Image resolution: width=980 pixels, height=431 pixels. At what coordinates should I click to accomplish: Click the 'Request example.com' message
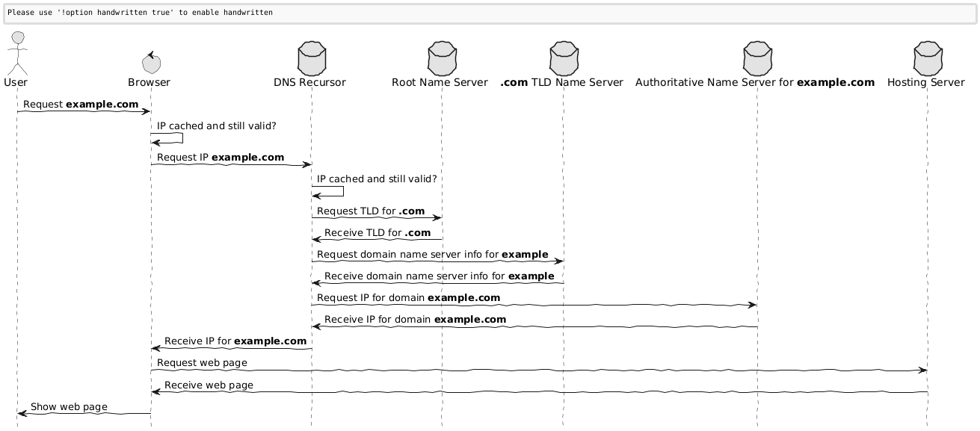coord(81,105)
